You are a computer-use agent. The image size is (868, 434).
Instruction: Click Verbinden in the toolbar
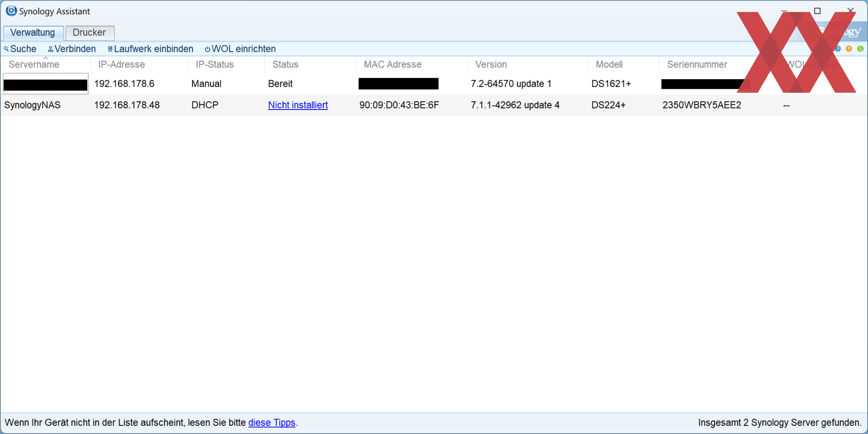(x=72, y=49)
